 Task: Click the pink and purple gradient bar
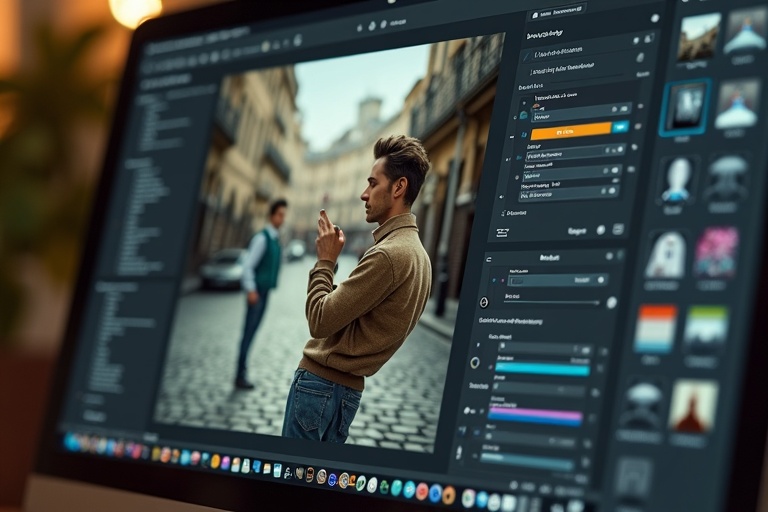(x=535, y=415)
